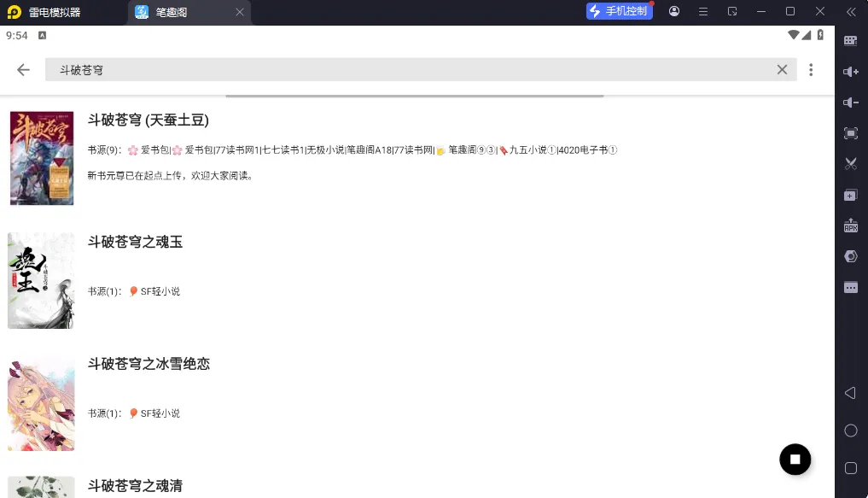This screenshot has width=868, height=498.
Task: Click the scissors screenshot icon in sidebar
Action: (851, 164)
